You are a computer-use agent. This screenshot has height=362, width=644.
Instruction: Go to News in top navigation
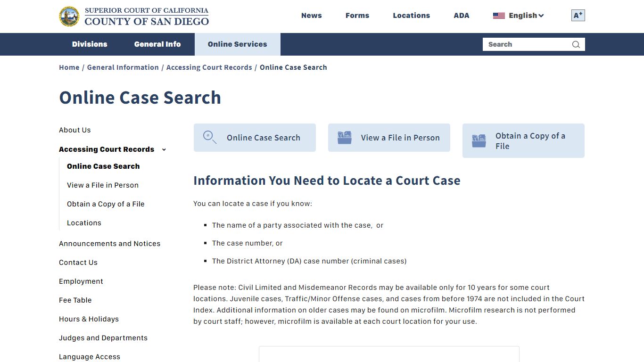(x=312, y=16)
